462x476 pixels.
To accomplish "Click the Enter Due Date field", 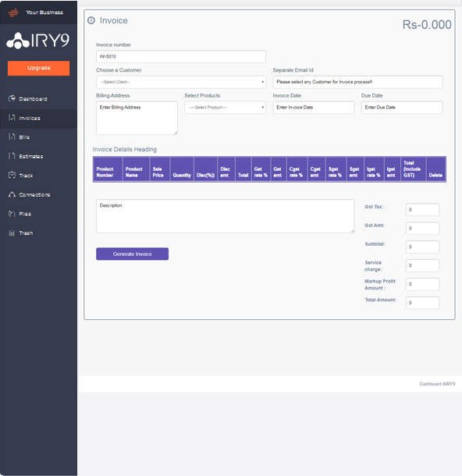I will [402, 108].
